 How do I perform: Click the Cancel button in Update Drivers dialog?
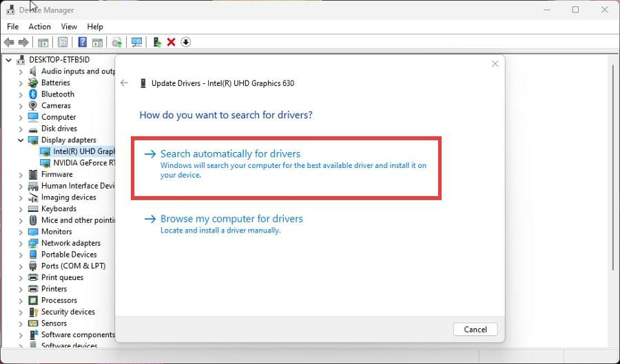475,330
